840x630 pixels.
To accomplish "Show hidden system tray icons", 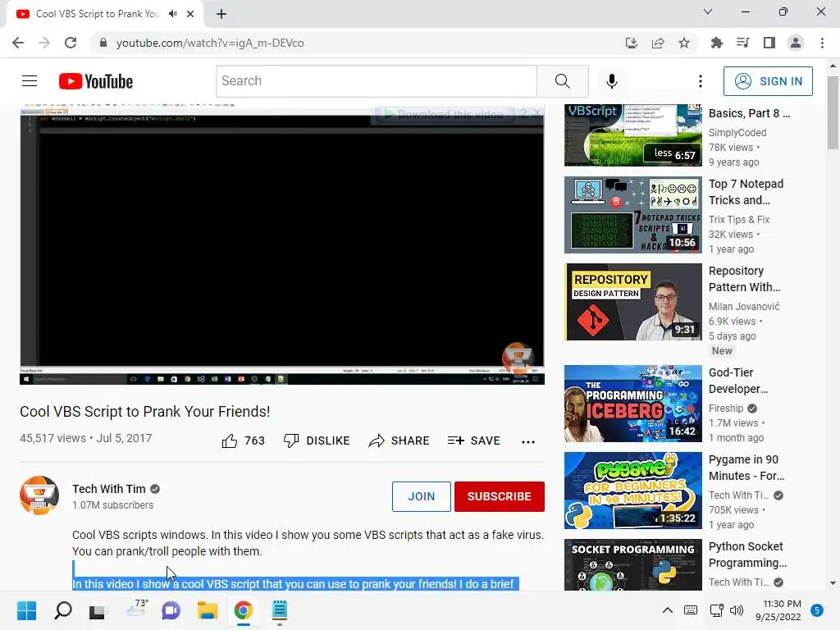I will coord(668,610).
